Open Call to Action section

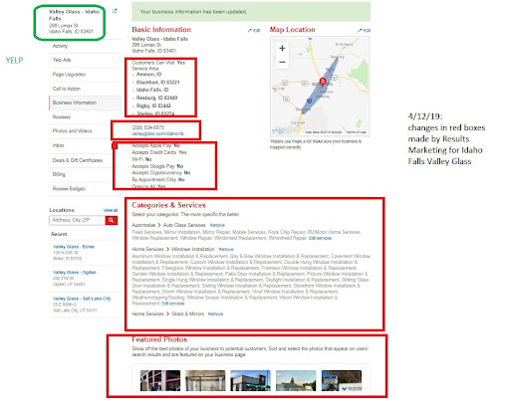point(67,89)
